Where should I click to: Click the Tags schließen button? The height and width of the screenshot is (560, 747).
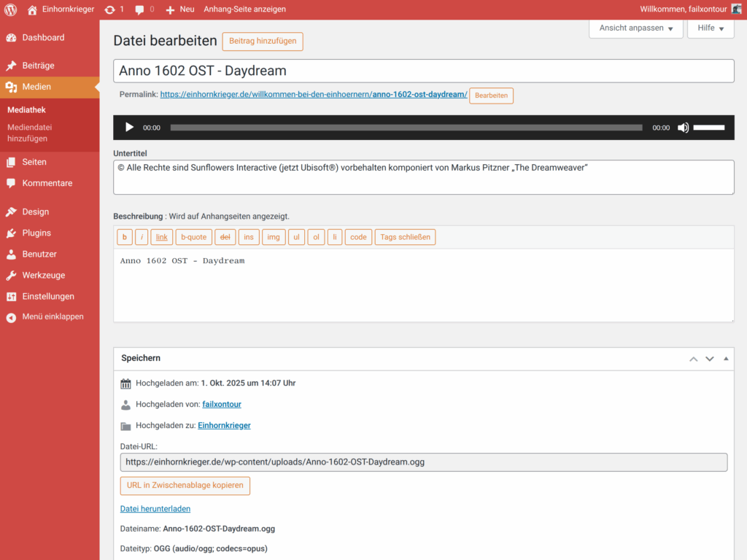pos(405,237)
